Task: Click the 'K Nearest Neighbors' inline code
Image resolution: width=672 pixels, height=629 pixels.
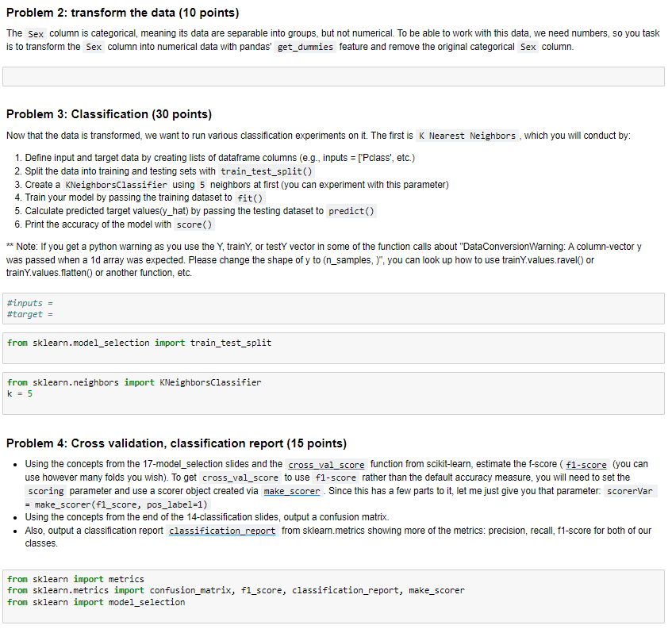Action: (467, 136)
